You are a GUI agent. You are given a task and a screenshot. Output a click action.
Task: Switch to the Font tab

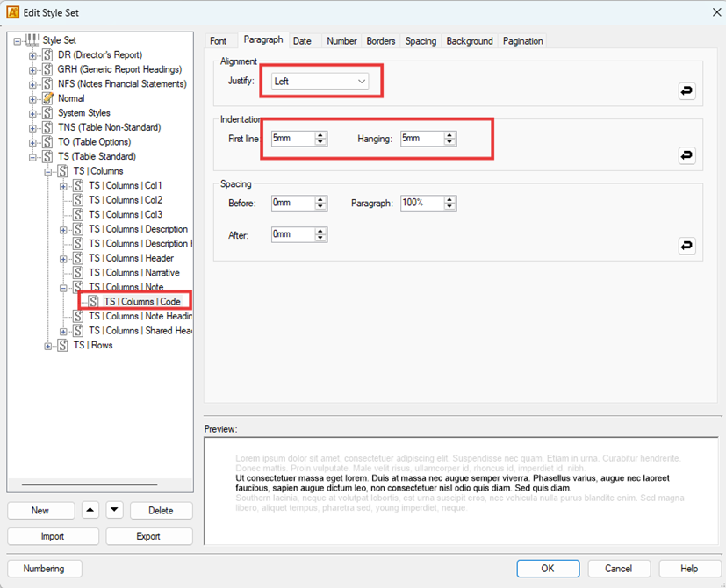pos(218,41)
